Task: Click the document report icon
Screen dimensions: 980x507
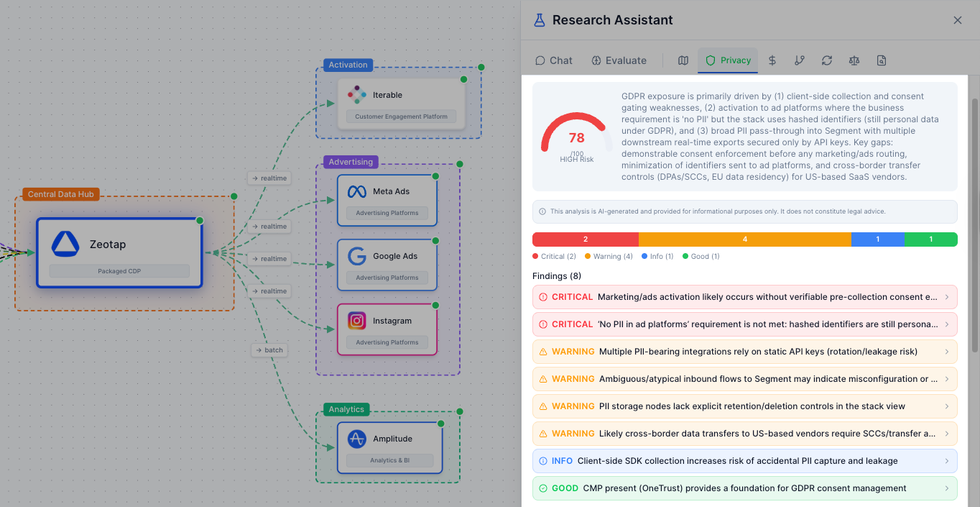Action: (x=881, y=60)
